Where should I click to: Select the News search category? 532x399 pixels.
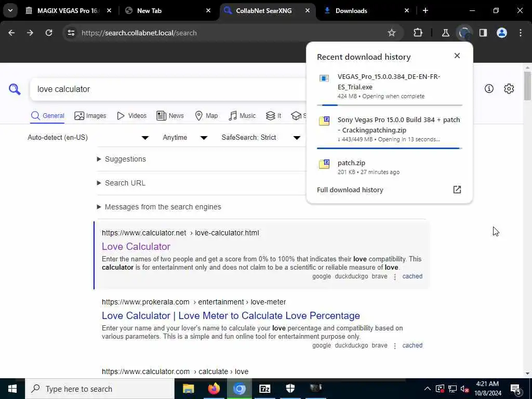(170, 116)
